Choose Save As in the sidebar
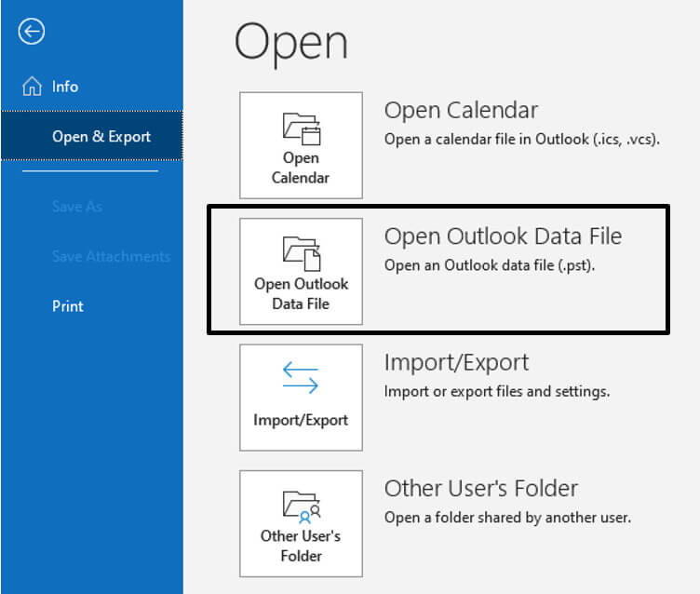Image resolution: width=700 pixels, height=594 pixels. [77, 207]
